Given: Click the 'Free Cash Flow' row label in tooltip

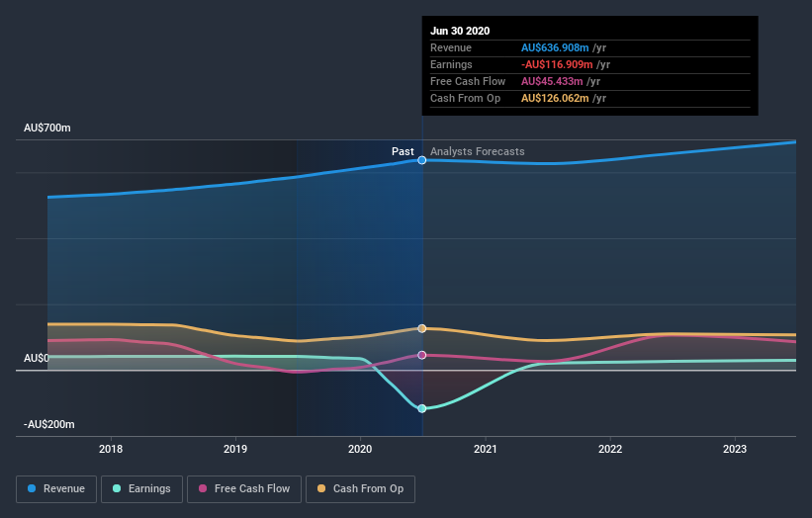Looking at the screenshot, I should click(468, 81).
